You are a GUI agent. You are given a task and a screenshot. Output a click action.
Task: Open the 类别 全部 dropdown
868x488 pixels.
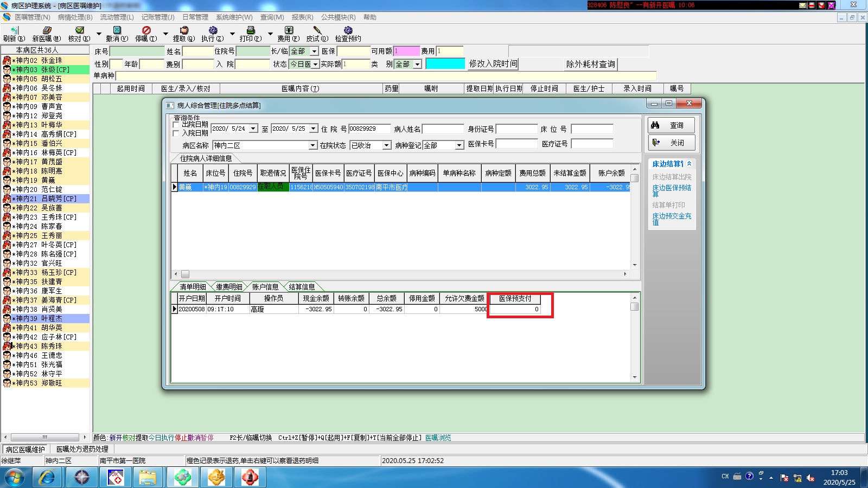click(x=417, y=64)
